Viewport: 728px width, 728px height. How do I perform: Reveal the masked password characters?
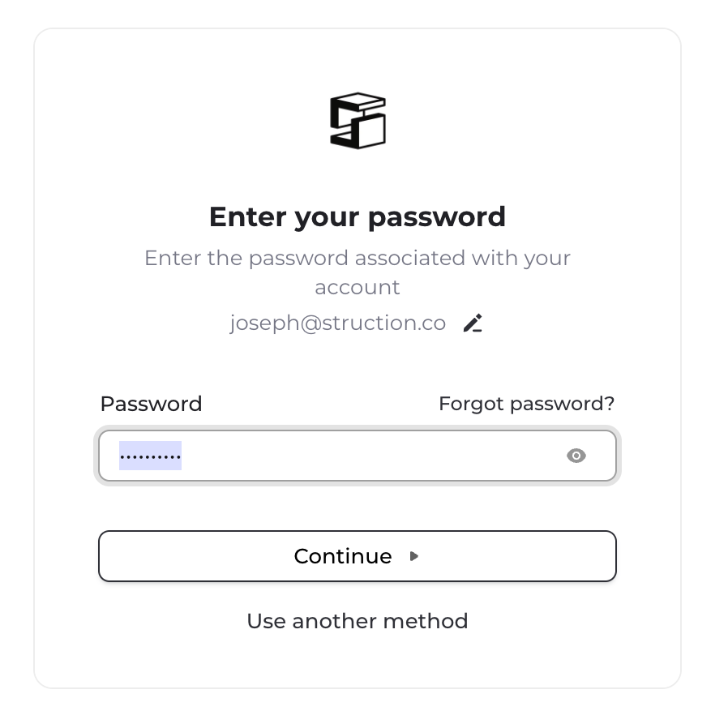(576, 456)
